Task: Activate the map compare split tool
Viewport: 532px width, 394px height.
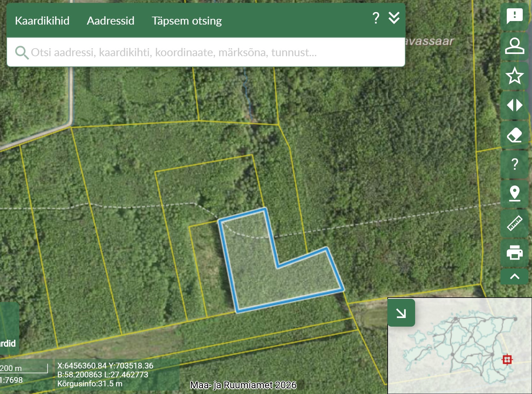Action: (x=514, y=105)
